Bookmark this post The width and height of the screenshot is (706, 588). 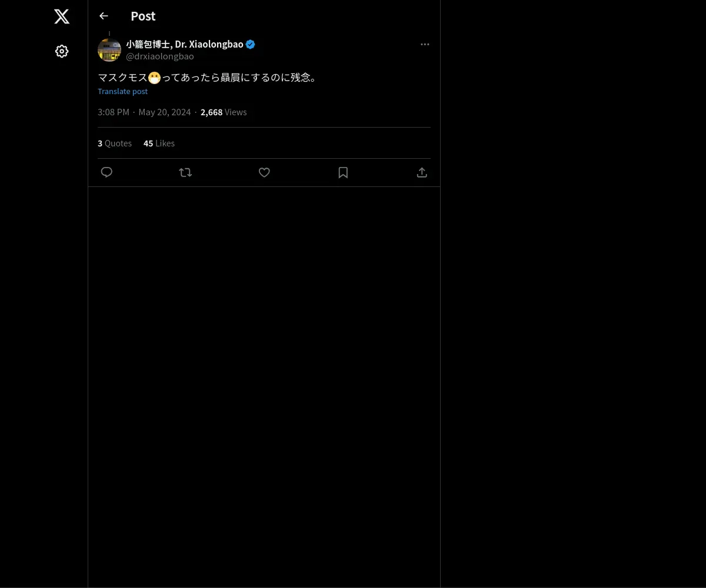[343, 172]
